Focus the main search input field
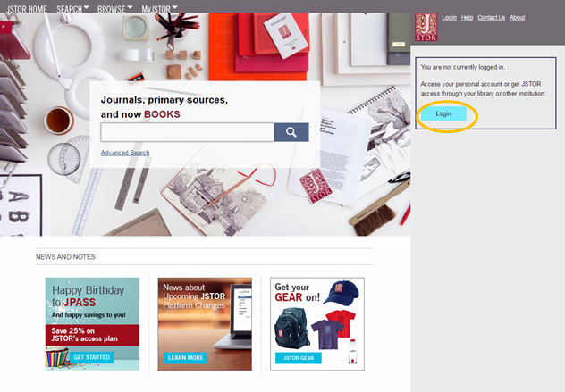Viewport: 565px width, 392px height. [x=188, y=132]
